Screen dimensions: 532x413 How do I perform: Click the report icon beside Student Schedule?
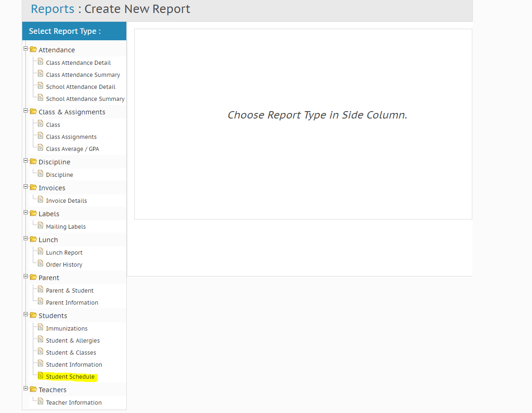pos(40,376)
